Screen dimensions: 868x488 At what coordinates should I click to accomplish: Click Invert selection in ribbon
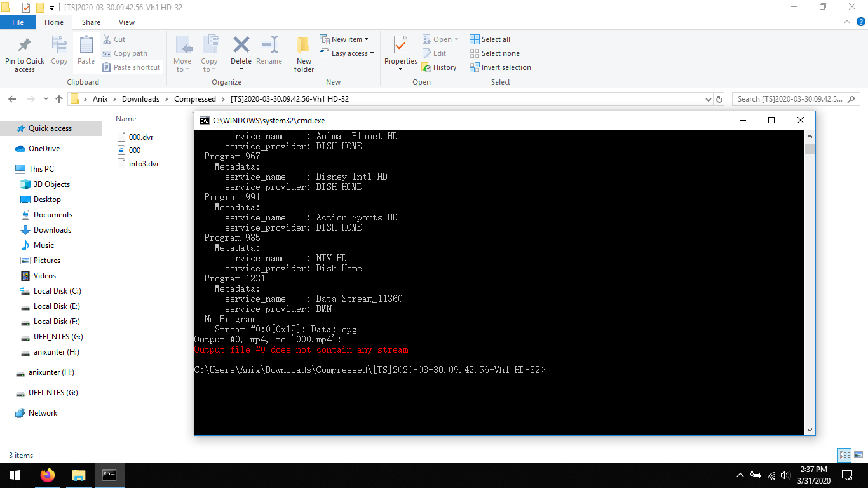(500, 67)
